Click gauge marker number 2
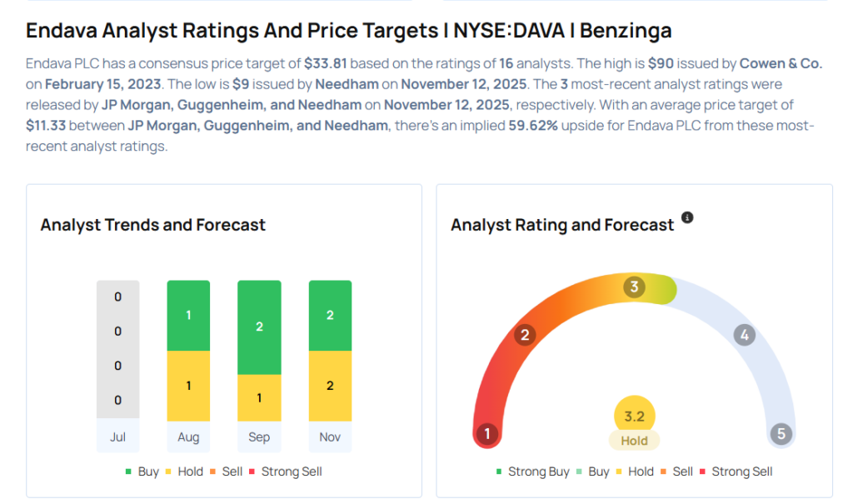Image resolution: width=853 pixels, height=504 pixels. pos(525,336)
